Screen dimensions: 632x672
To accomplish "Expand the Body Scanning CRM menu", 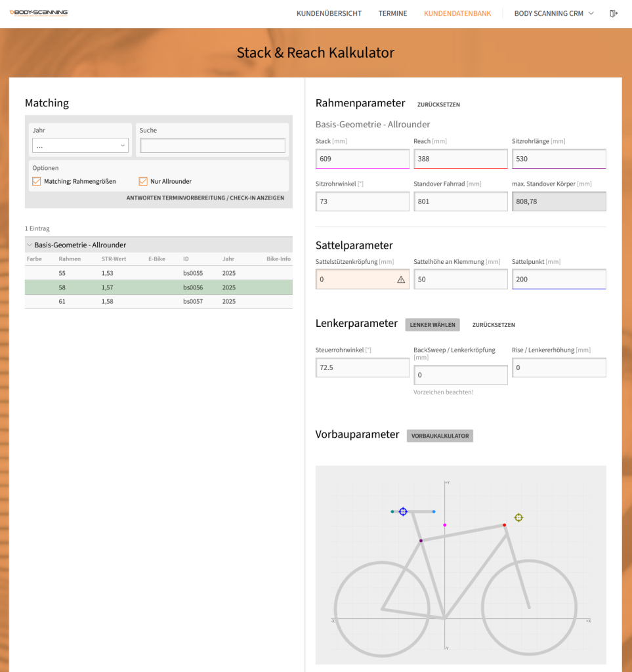I will (x=553, y=13).
